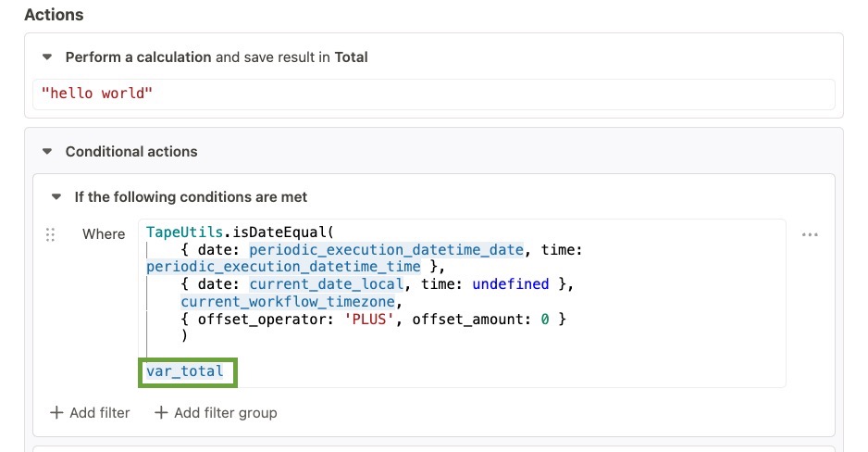Collapse the Conditional actions section
The height and width of the screenshot is (452, 868).
click(47, 152)
